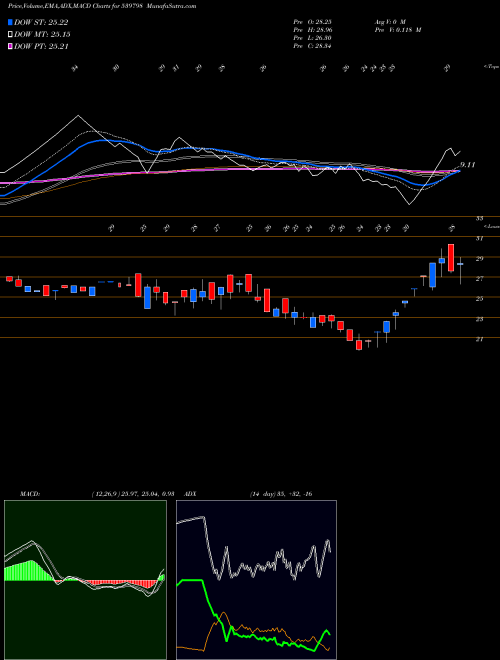Click the tall red candlestick at chart high
Image resolution: width=500 pixels, height=660 pixels.
pyautogui.click(x=451, y=258)
